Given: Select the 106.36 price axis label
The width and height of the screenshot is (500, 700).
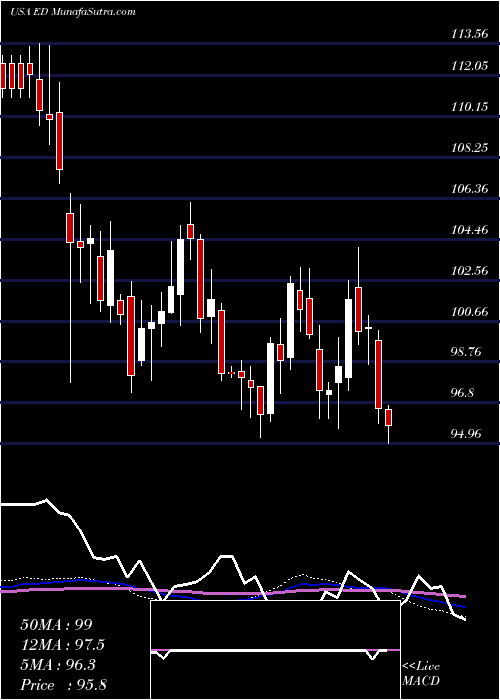Looking at the screenshot, I should pos(468,189).
